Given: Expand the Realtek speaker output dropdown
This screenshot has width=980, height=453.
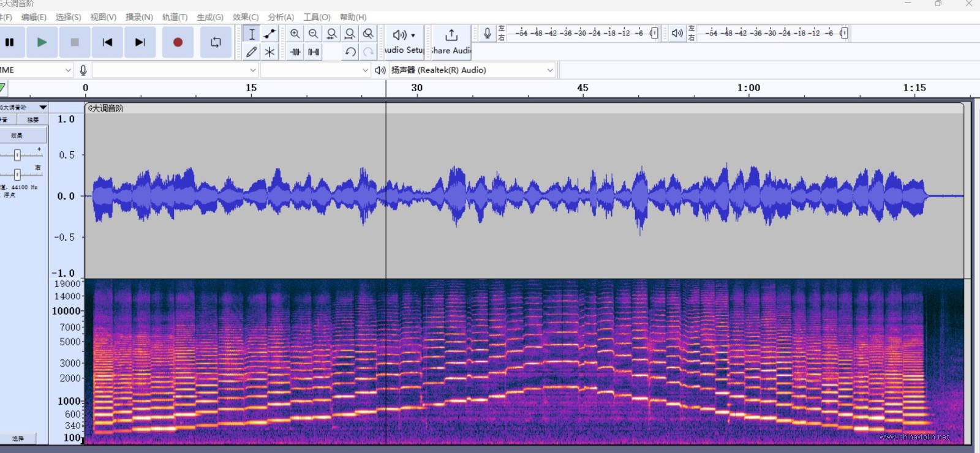Looking at the screenshot, I should (473, 70).
